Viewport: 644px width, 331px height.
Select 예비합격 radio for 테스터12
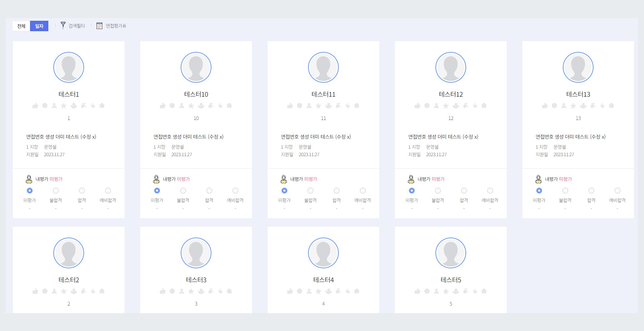[x=490, y=191]
